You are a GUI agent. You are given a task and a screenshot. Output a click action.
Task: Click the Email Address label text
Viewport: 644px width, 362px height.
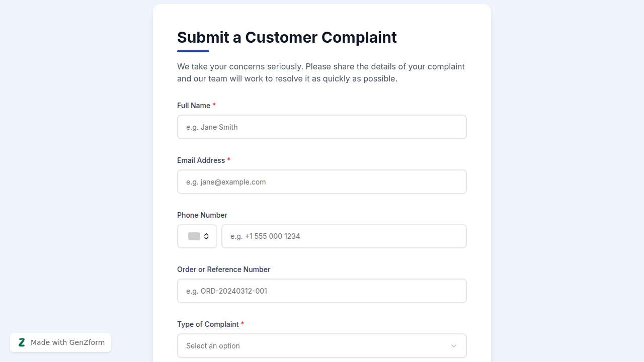point(200,160)
